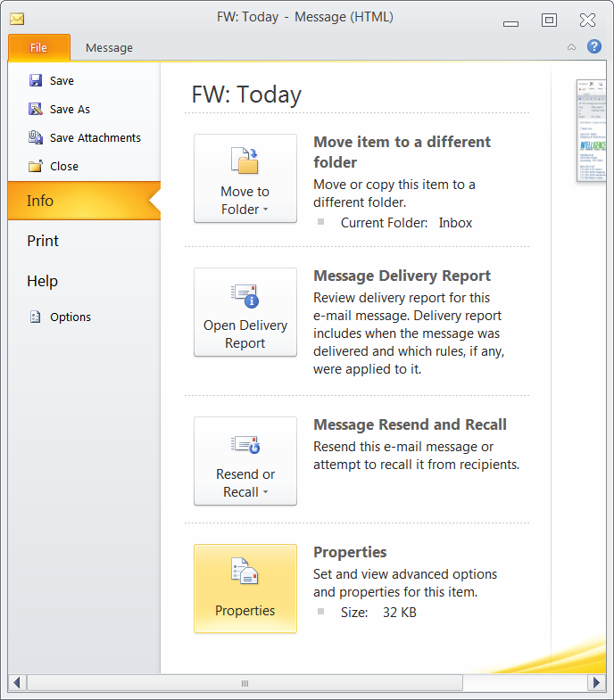Click the Properties button
Screen dimensions: 614x700
tap(245, 589)
